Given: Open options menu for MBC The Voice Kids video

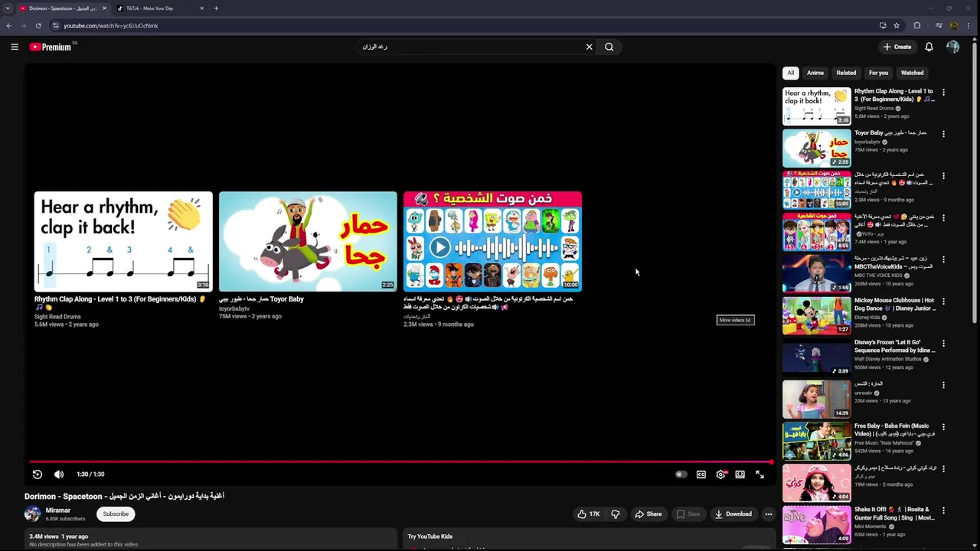Looking at the screenshot, I should [943, 259].
